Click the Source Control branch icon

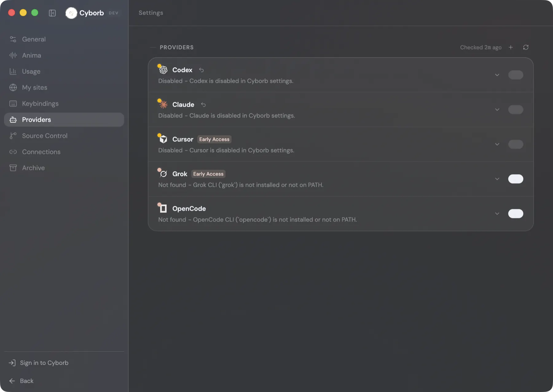pos(13,136)
